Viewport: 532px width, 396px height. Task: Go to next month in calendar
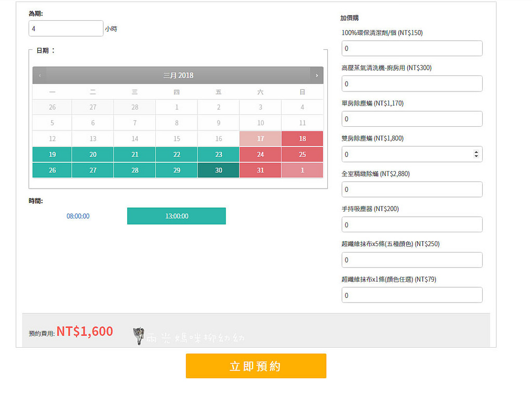pos(316,75)
